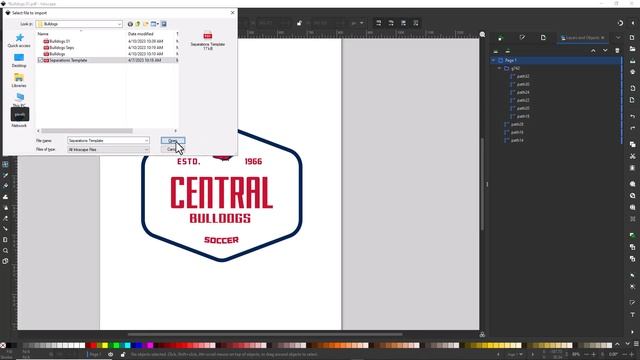
Task: Toggle current layer visibility eye in status bar
Action: pyautogui.click(x=111, y=354)
